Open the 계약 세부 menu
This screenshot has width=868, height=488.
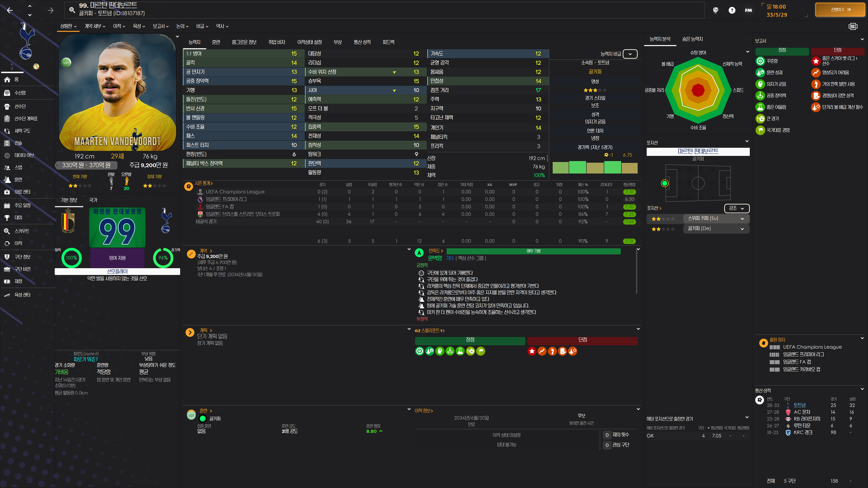tap(95, 26)
